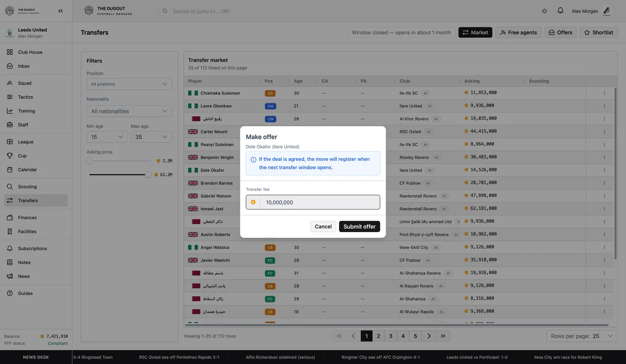Sort by Age column header
The image size is (626, 364).
[298, 81]
